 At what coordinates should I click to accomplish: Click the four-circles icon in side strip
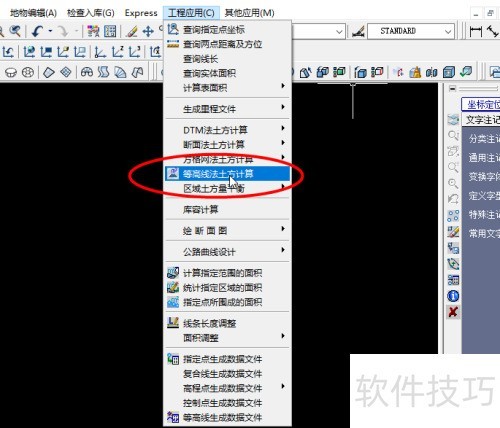click(453, 216)
